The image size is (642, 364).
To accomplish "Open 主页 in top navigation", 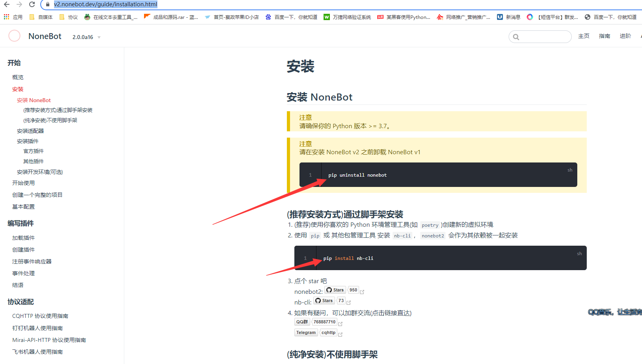I will (x=584, y=36).
